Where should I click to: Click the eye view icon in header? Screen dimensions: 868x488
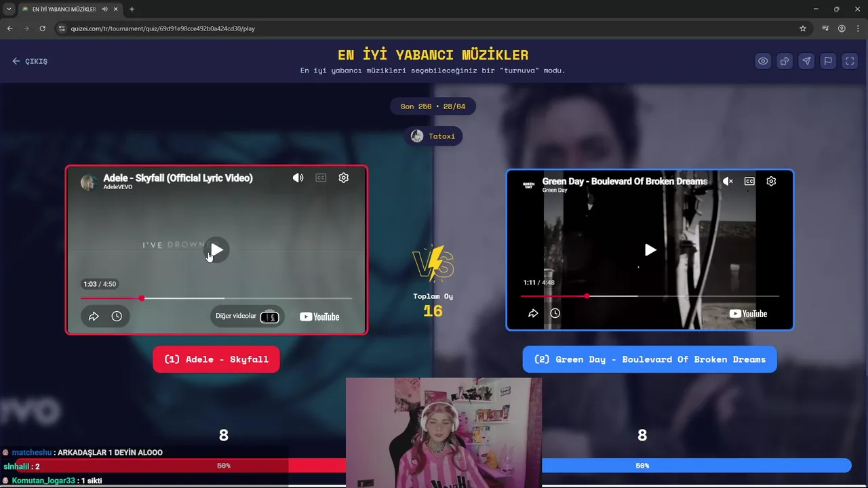click(x=763, y=61)
